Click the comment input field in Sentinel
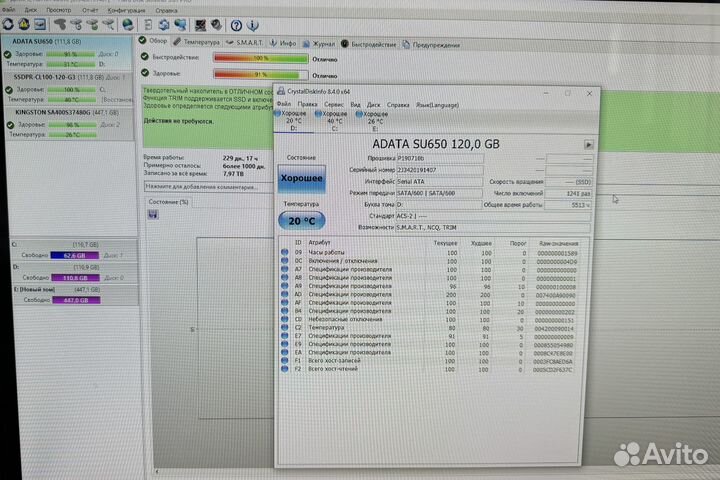The image size is (720, 480). pos(209,187)
